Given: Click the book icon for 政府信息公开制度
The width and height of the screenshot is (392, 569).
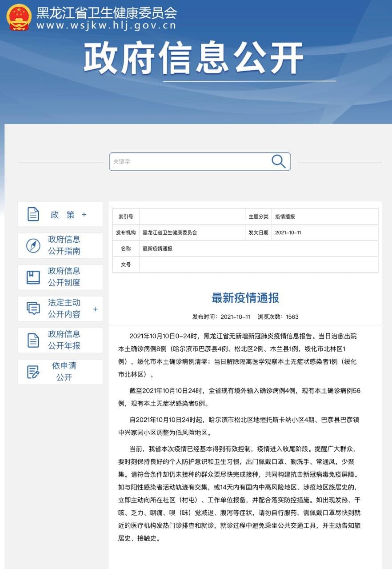Looking at the screenshot, I should [33, 277].
